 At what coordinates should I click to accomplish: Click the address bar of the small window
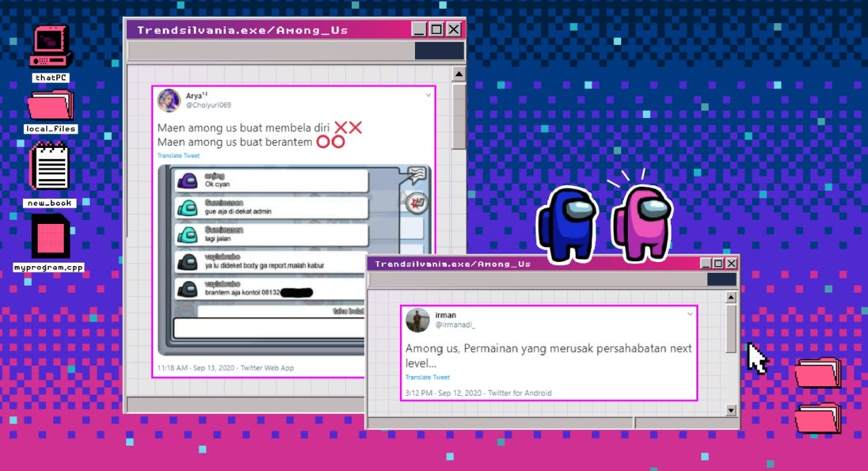[x=538, y=280]
